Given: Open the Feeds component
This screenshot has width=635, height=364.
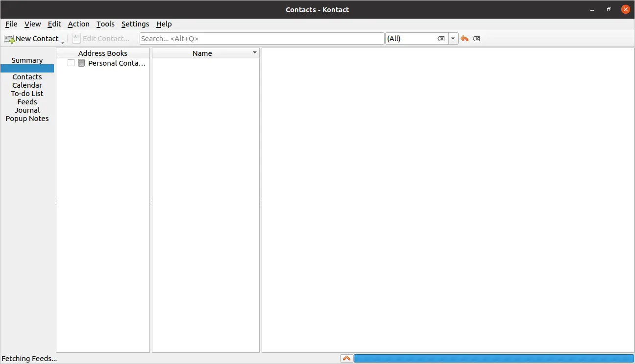Looking at the screenshot, I should click(x=27, y=102).
